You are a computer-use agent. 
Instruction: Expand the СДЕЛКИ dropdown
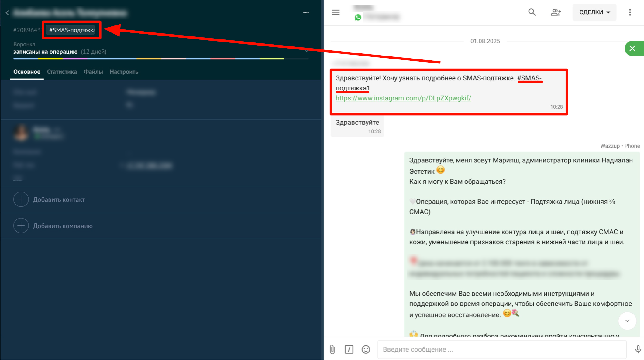click(x=594, y=12)
